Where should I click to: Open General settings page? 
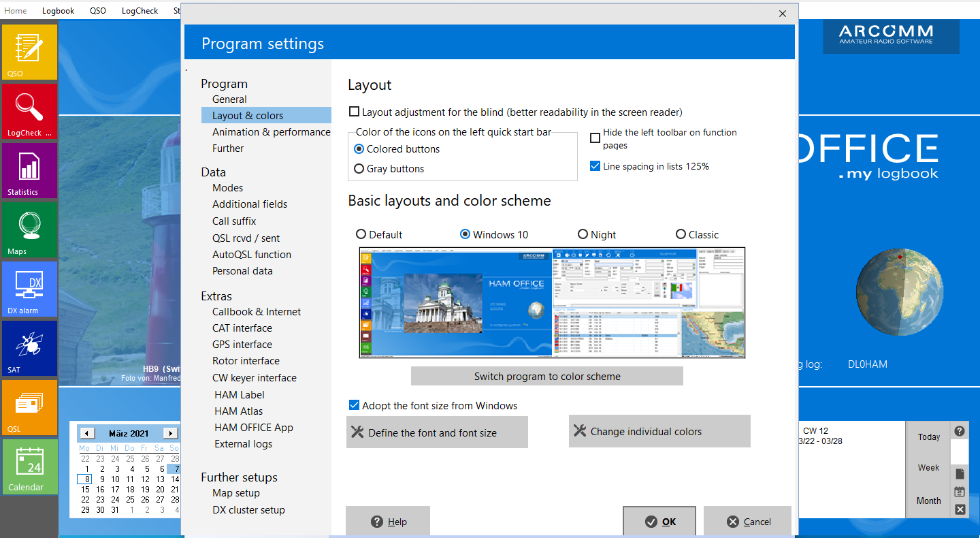(229, 99)
